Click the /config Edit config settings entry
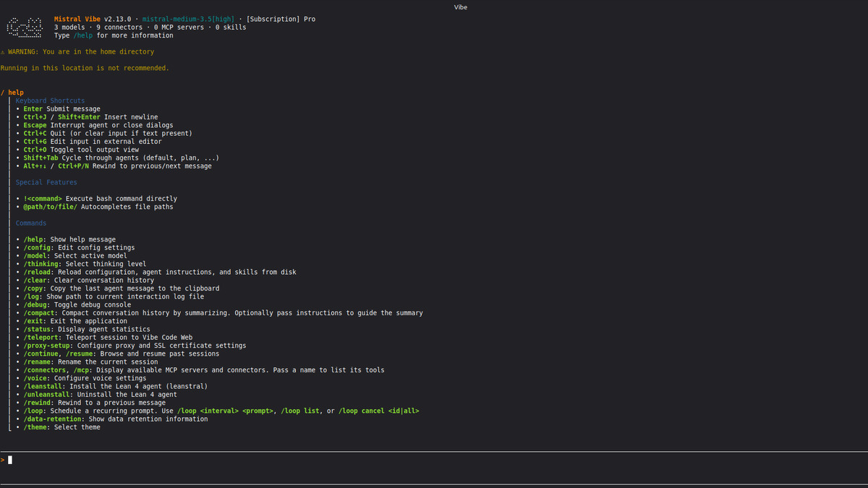Viewport: 868px width, 488px height. pyautogui.click(x=75, y=247)
